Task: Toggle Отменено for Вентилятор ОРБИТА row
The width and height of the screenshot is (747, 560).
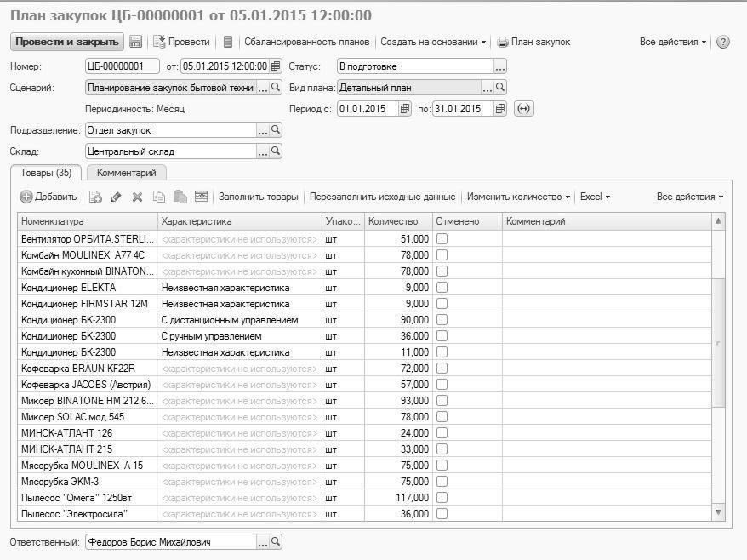Action: coord(442,239)
